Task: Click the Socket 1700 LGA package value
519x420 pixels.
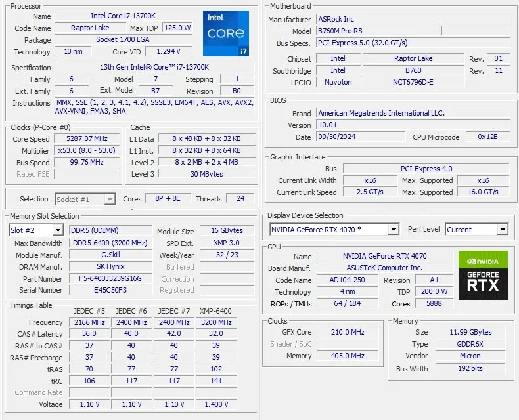Action: pyautogui.click(x=123, y=39)
